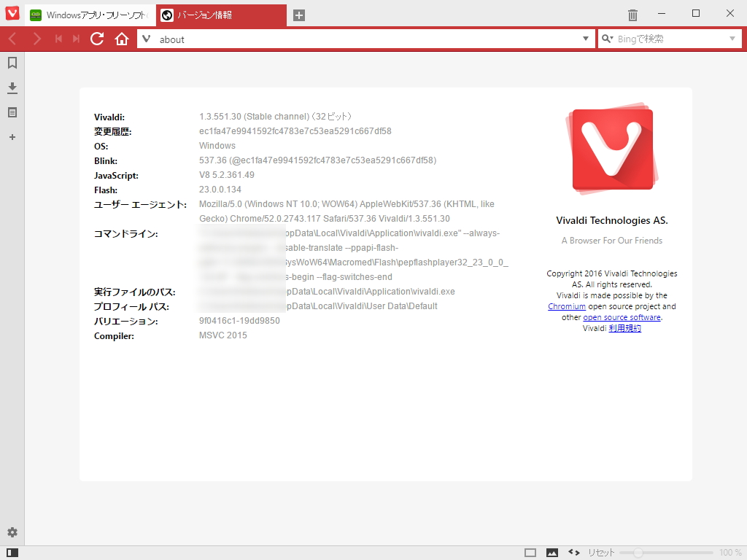Open the notes panel in the sidebar

pos(12,112)
